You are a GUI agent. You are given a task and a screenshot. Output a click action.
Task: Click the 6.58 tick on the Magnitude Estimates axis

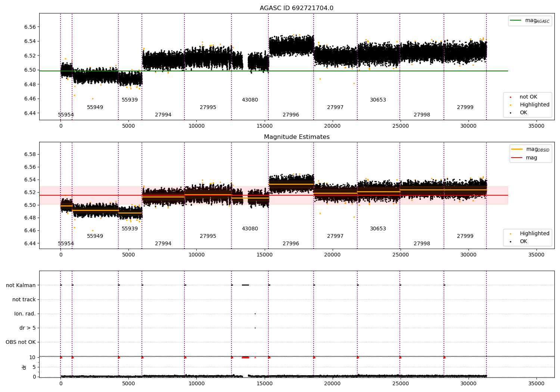[x=30, y=155]
